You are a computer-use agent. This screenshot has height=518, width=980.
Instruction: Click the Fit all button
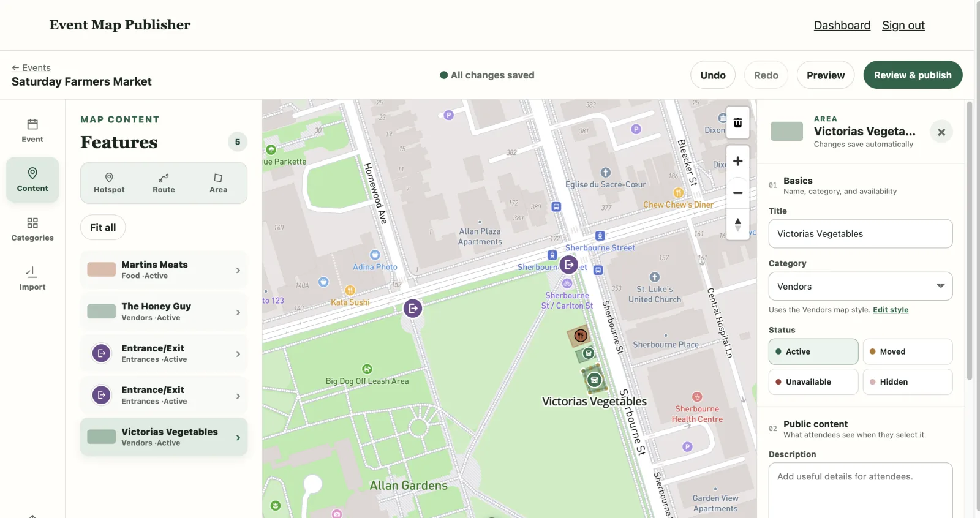pos(103,227)
